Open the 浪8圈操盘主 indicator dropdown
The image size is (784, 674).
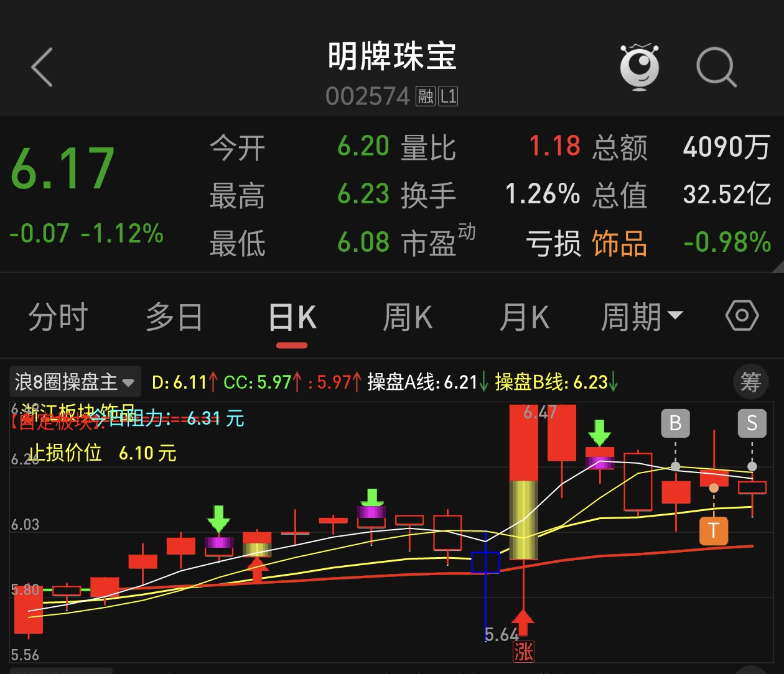(75, 382)
